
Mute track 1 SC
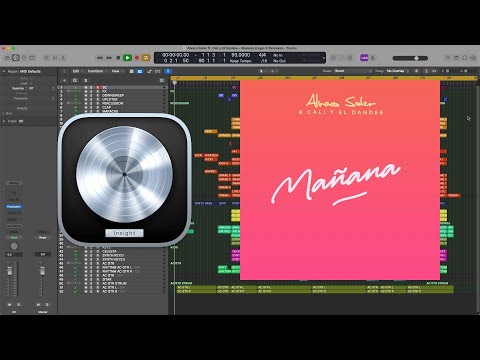pos(86,87)
